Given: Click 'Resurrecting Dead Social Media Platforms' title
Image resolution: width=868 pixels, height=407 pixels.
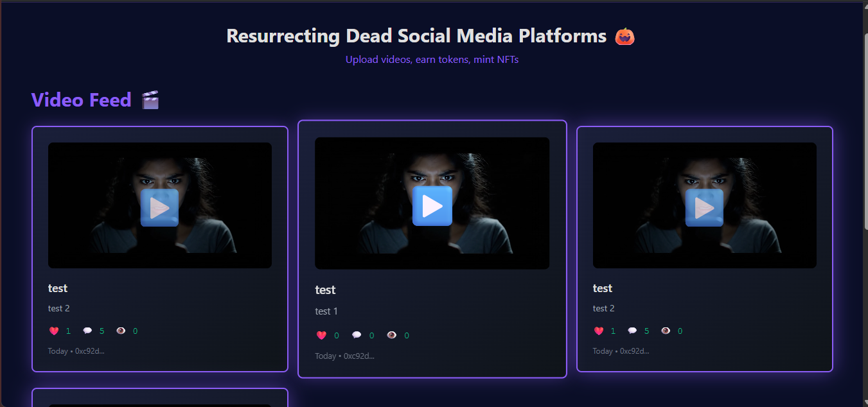Looking at the screenshot, I should point(416,36).
